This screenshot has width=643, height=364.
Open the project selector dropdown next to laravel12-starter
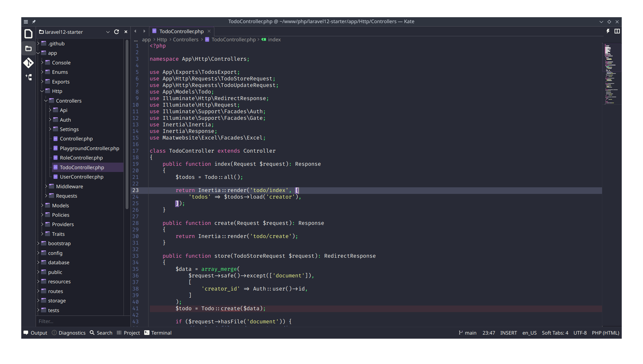click(108, 32)
